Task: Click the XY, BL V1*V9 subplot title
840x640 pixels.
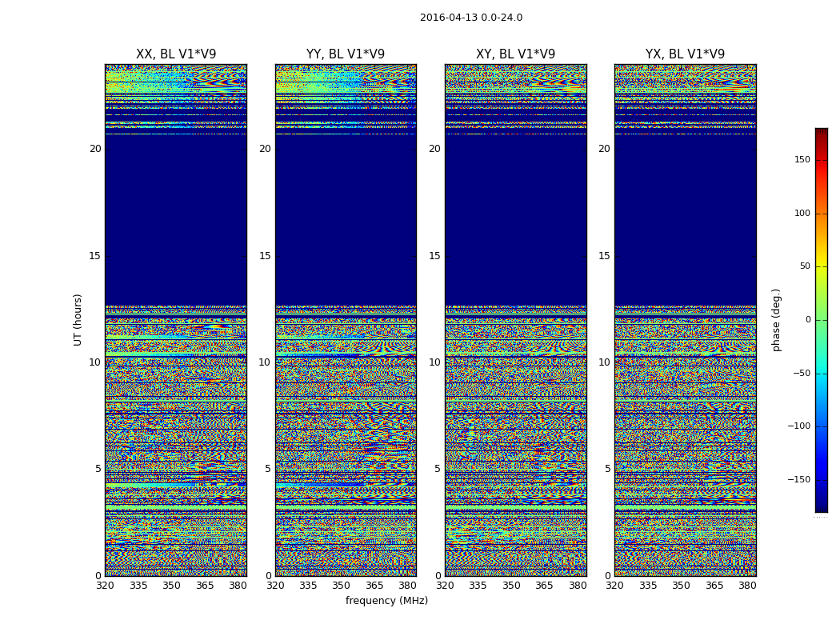Action: coord(515,54)
